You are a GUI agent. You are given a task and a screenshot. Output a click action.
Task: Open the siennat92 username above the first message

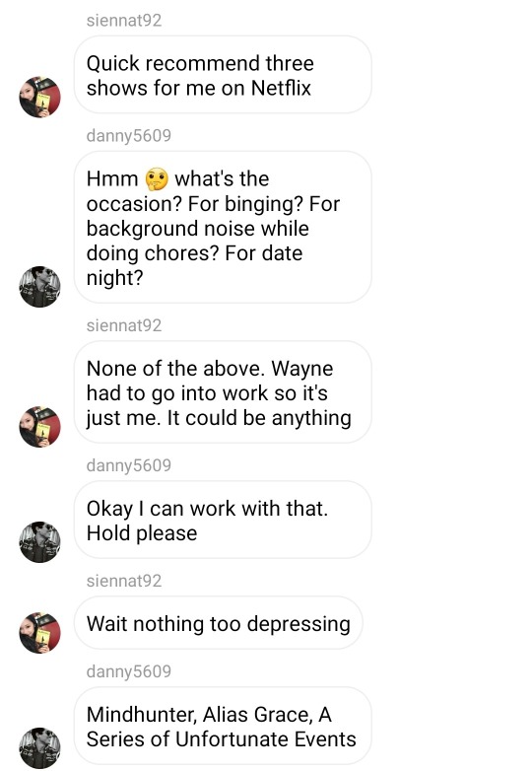click(124, 20)
